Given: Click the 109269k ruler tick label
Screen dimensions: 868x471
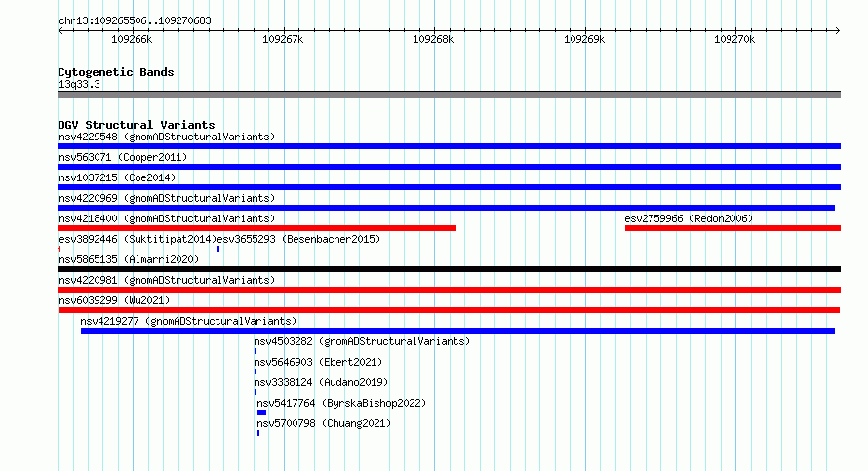Looking at the screenshot, I should coord(584,39).
